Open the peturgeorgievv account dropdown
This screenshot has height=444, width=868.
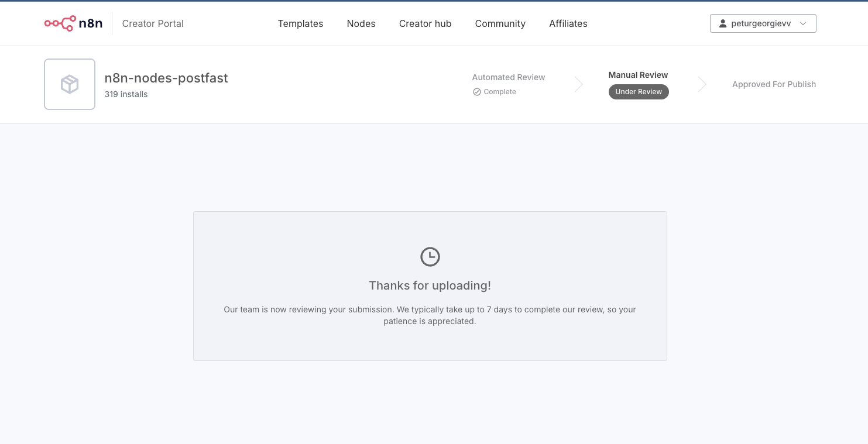point(763,23)
